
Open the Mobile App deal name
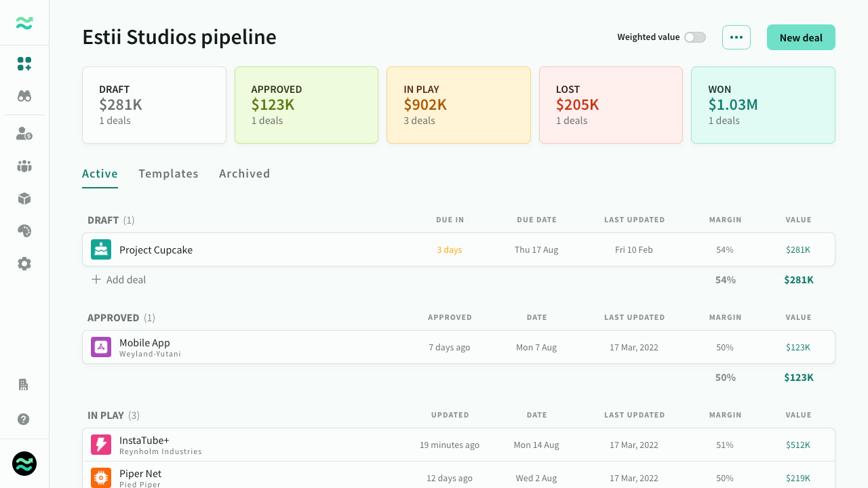[x=144, y=343]
